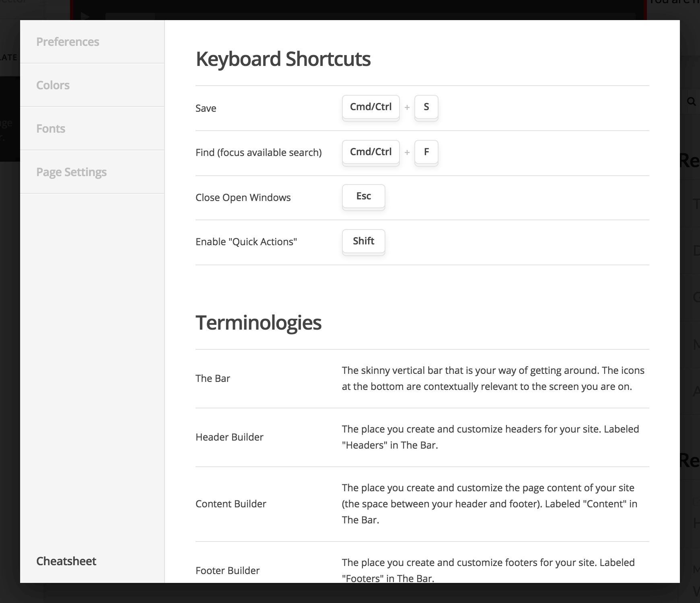700x603 pixels.
Task: Click the S key button next to Save
Action: 426,107
